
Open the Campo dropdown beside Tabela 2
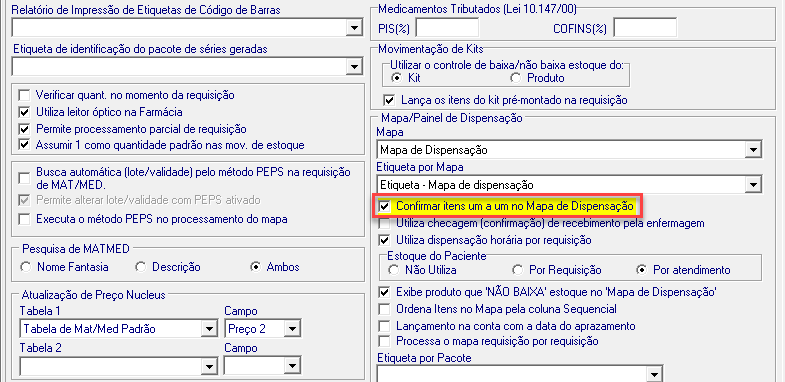(292, 366)
